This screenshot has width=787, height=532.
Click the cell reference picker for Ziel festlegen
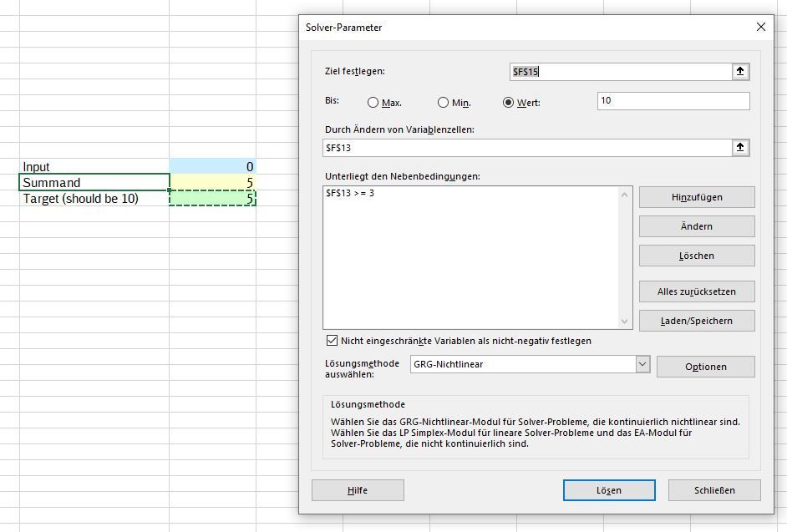740,72
